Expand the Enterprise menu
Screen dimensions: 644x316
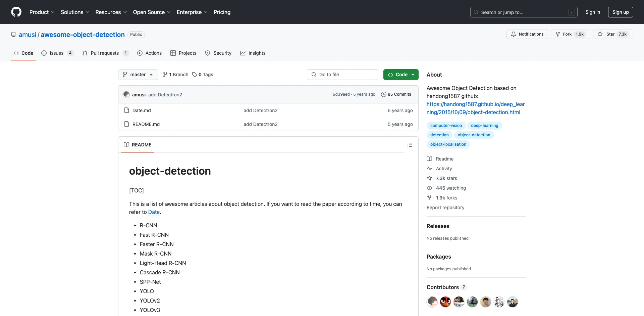[x=192, y=12]
